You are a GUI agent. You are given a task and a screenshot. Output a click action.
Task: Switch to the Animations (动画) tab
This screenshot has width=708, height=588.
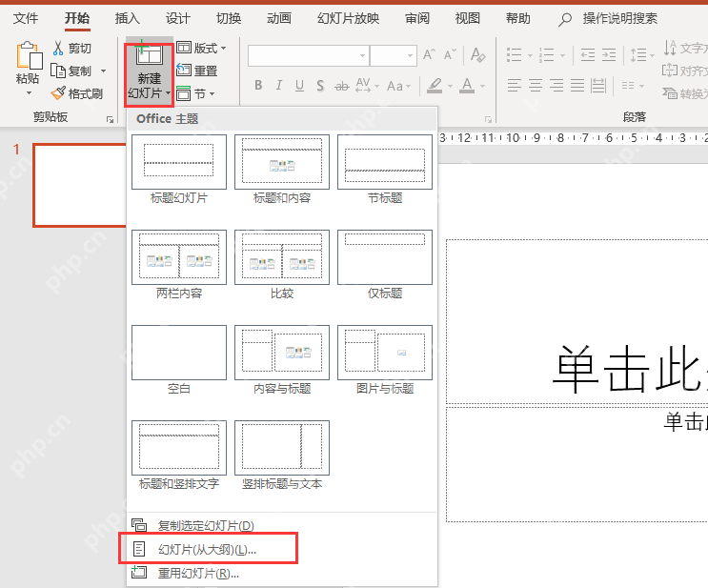coord(279,18)
